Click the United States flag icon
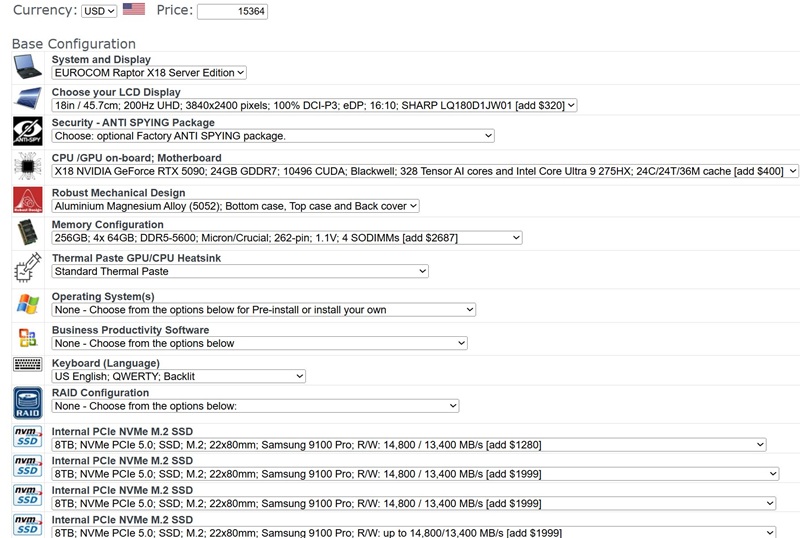Image resolution: width=800 pixels, height=538 pixels. point(133,10)
